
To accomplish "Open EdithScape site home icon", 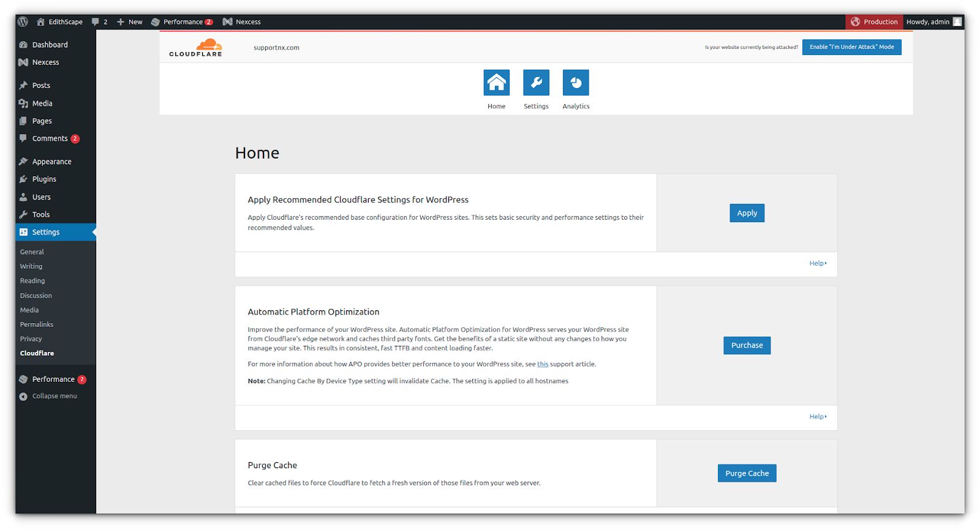I will (40, 21).
